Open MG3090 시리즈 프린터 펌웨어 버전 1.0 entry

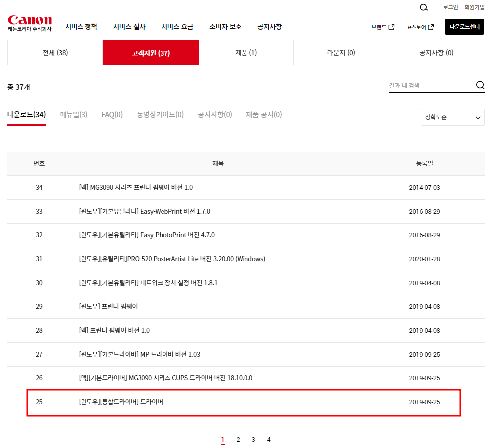(x=136, y=187)
